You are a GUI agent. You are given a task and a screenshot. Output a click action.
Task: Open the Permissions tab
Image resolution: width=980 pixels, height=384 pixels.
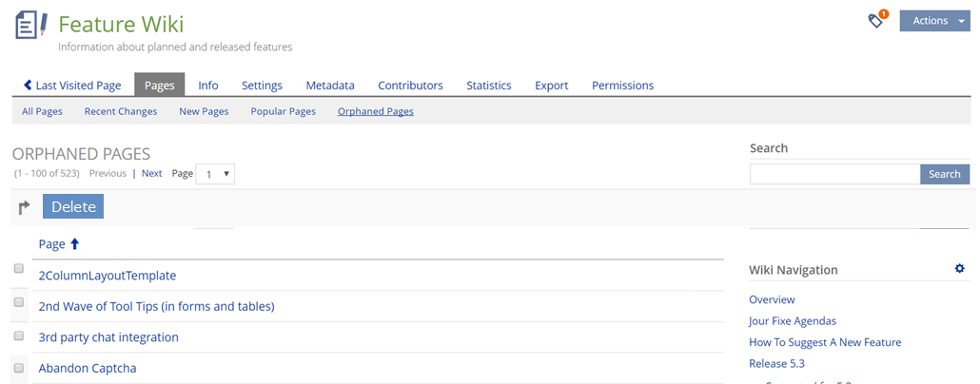(x=622, y=86)
